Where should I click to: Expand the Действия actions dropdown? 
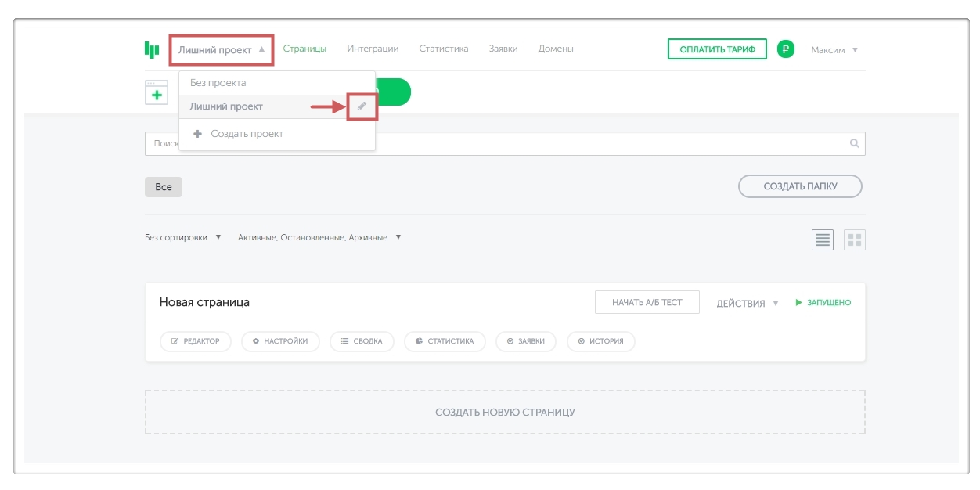(747, 304)
